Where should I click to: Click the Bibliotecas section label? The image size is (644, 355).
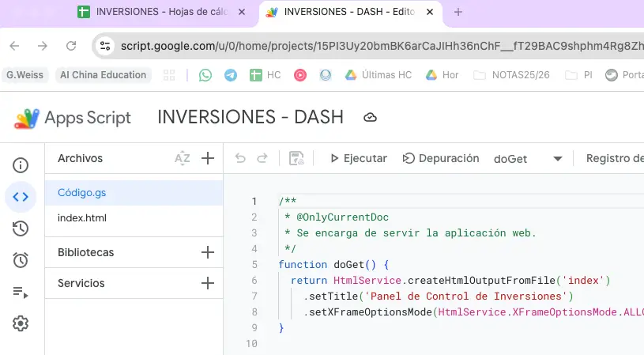click(86, 252)
